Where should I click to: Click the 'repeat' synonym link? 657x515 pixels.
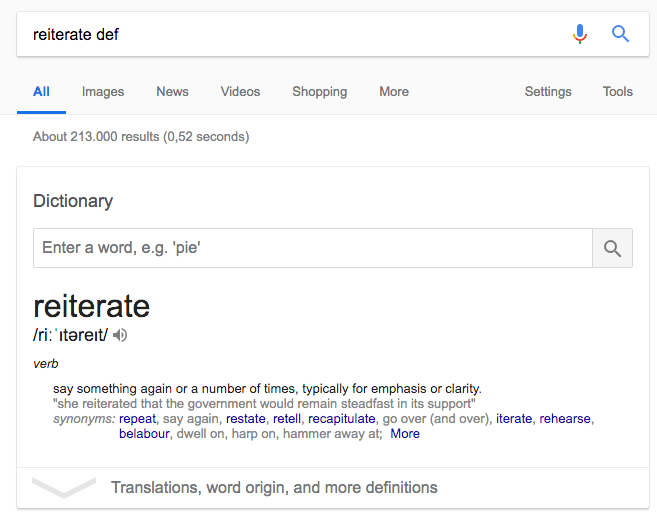[x=138, y=419]
